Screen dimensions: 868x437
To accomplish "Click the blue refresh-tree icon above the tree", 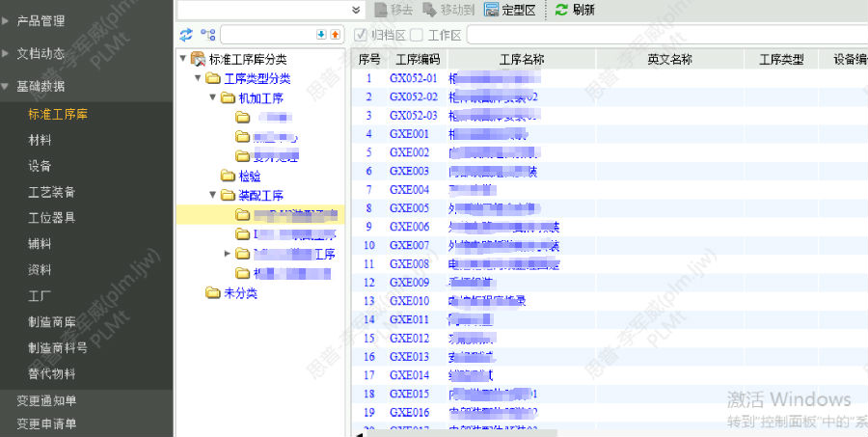I will (x=186, y=35).
